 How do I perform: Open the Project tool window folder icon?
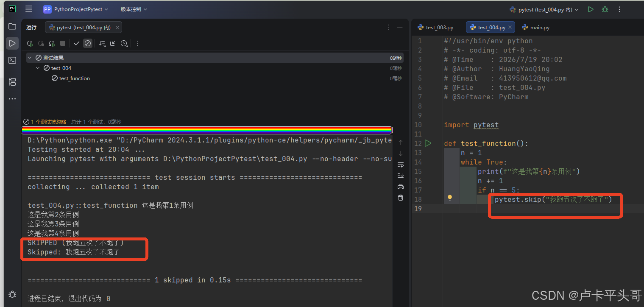pyautogui.click(x=12, y=26)
